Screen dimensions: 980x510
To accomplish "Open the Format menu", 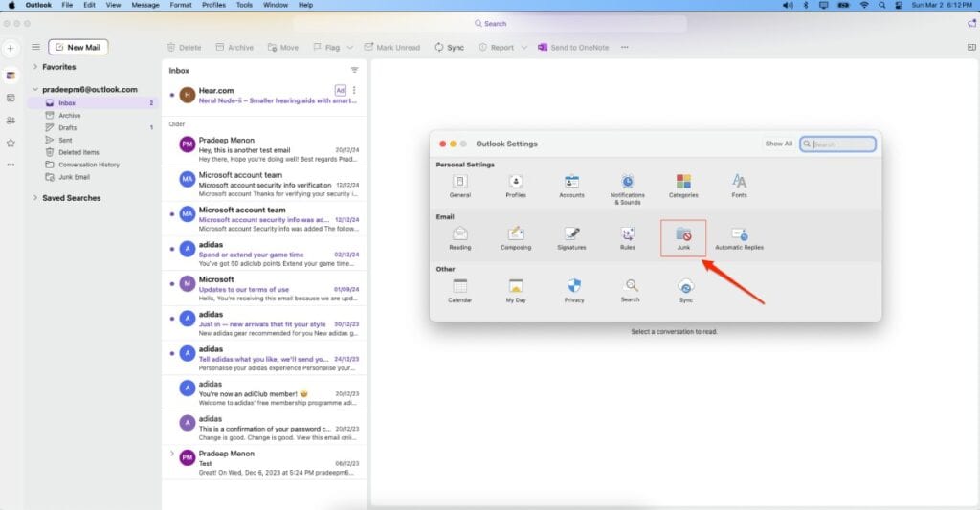I will click(181, 5).
